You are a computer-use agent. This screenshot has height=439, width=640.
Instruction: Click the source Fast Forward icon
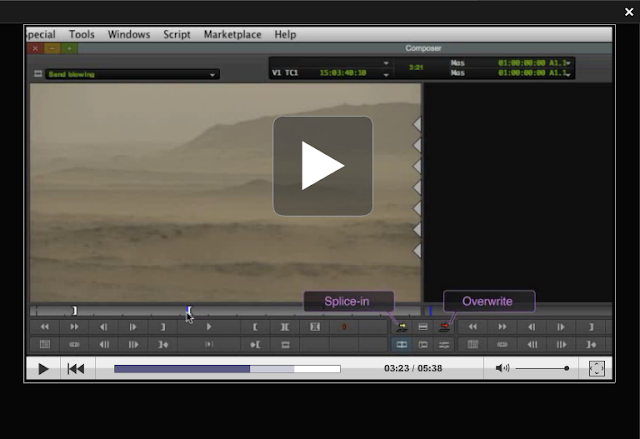[x=74, y=327]
